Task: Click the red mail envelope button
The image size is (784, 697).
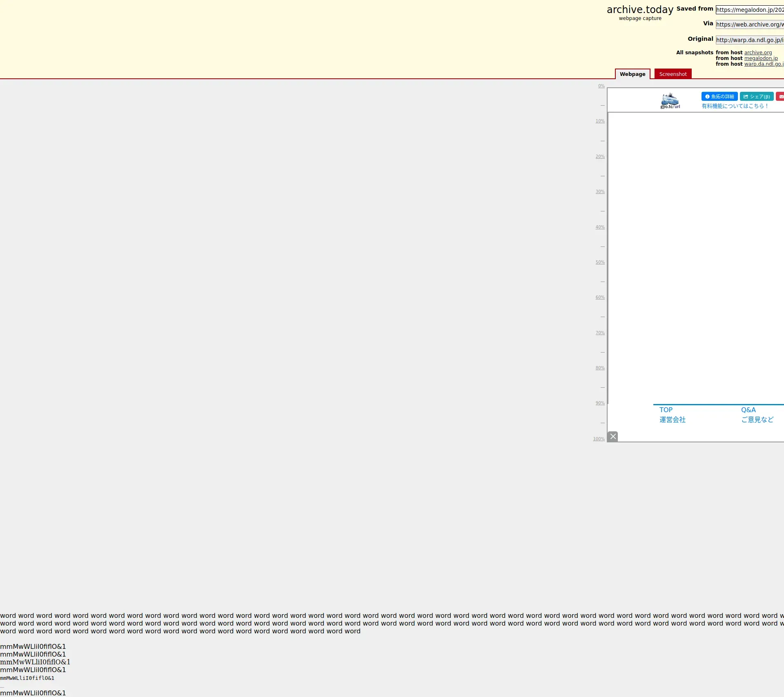Action: [780, 96]
